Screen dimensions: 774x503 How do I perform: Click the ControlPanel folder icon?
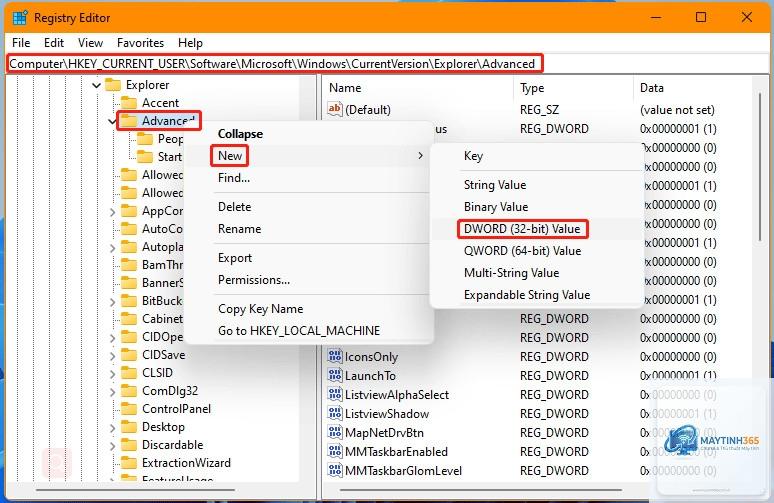129,409
